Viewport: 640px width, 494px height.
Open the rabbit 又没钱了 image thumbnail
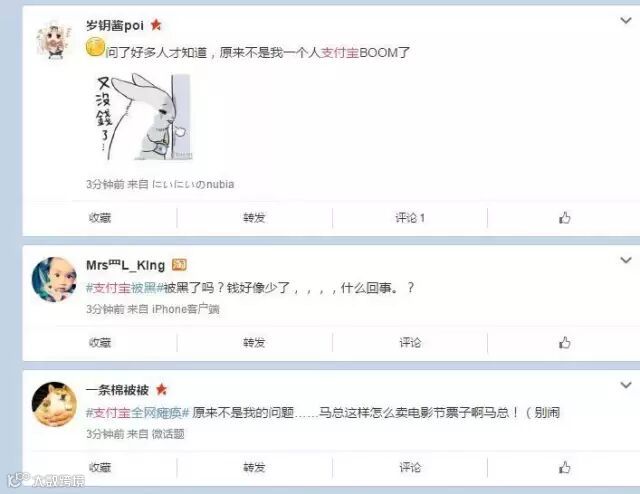coord(143,116)
